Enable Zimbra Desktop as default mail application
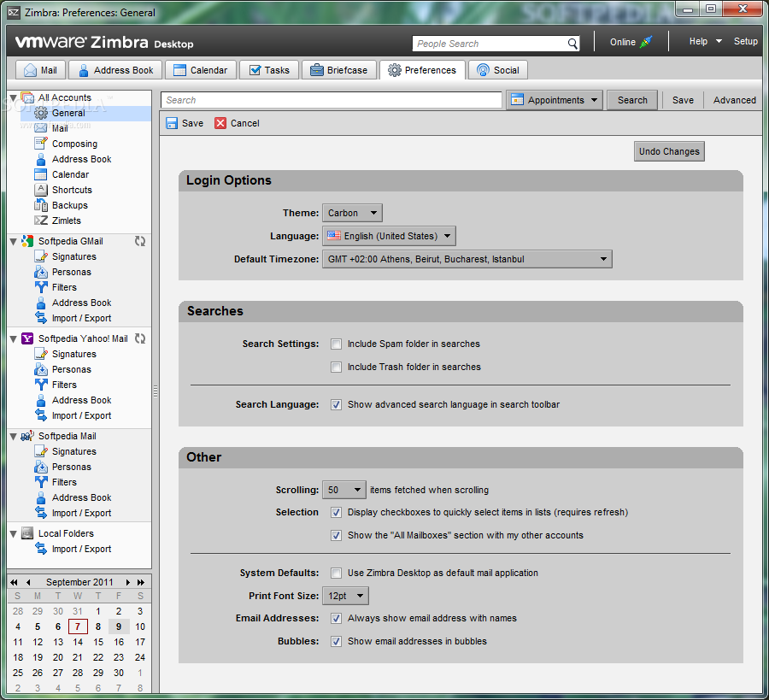 (336, 573)
